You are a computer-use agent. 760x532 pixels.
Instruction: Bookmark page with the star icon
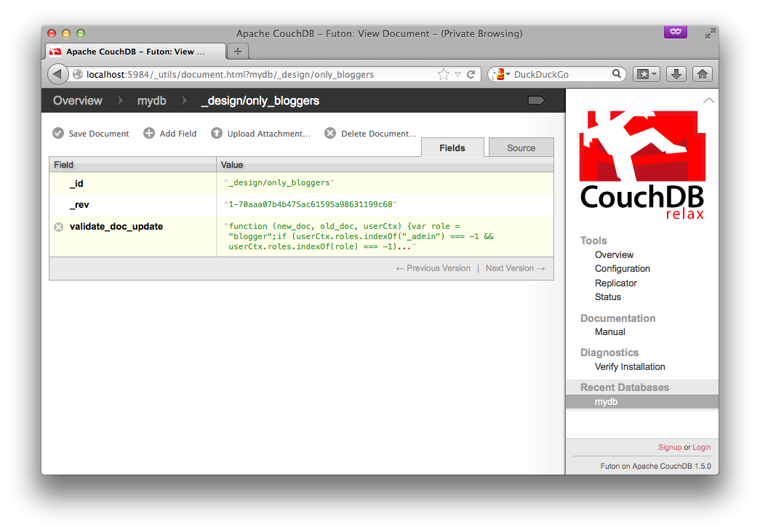click(x=443, y=74)
